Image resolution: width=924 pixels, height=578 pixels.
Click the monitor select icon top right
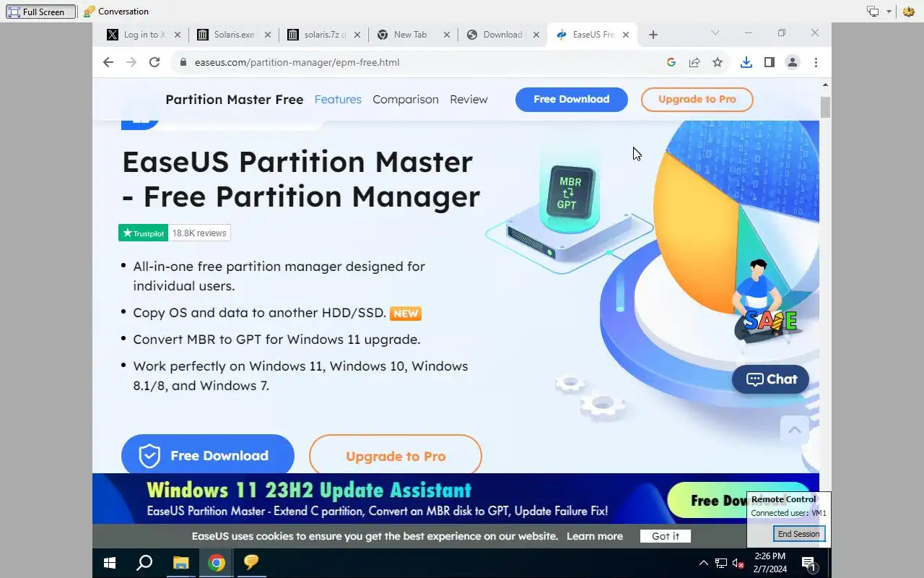tap(873, 12)
